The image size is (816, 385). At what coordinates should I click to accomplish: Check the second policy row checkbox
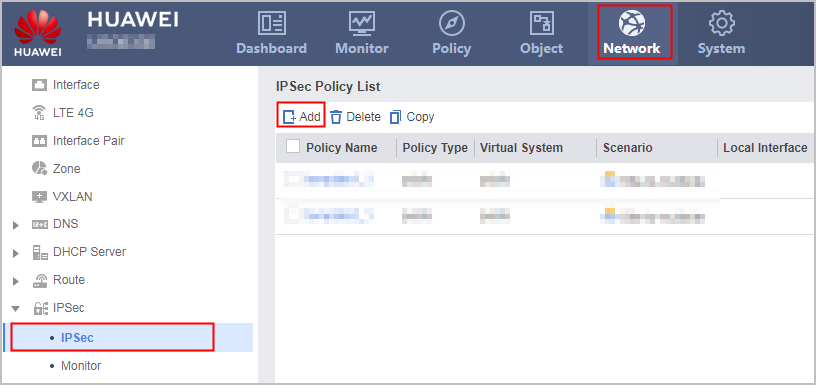[294, 214]
